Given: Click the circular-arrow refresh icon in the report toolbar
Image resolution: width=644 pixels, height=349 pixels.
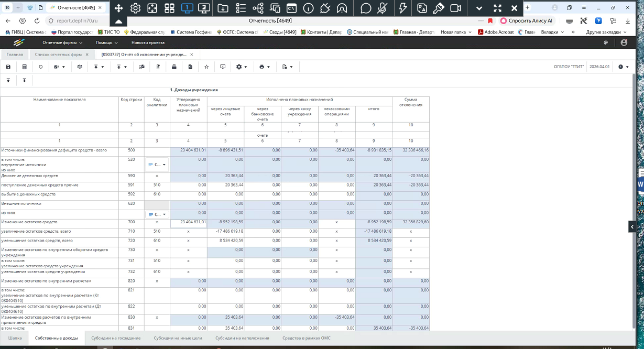Looking at the screenshot, I should 41,67.
